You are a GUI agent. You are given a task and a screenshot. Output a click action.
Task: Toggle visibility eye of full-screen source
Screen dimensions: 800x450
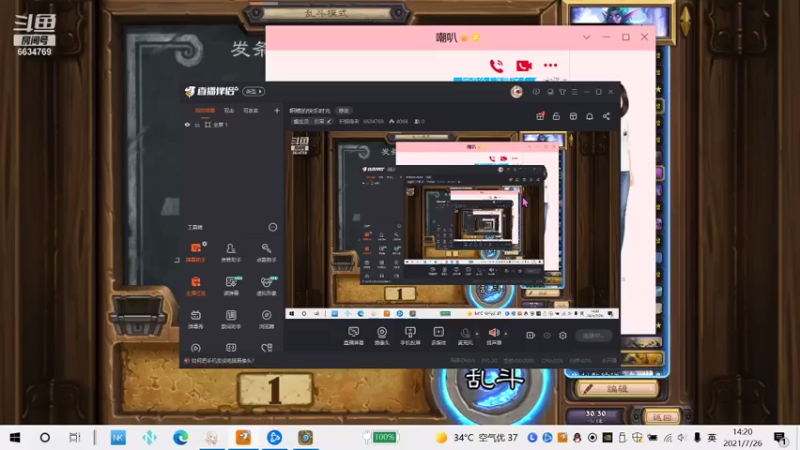187,124
